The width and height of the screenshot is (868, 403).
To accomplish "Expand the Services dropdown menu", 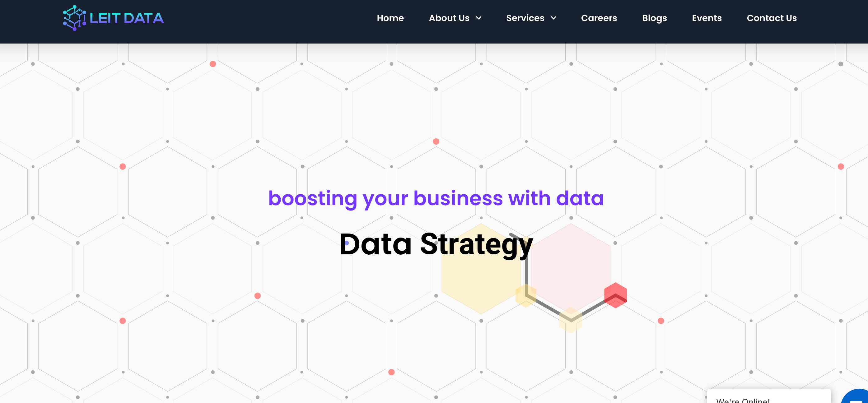I will coord(531,18).
